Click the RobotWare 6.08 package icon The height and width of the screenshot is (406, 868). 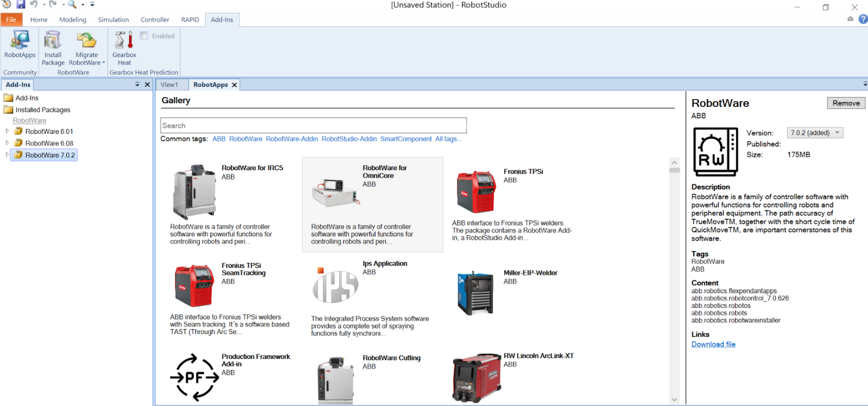click(x=18, y=143)
